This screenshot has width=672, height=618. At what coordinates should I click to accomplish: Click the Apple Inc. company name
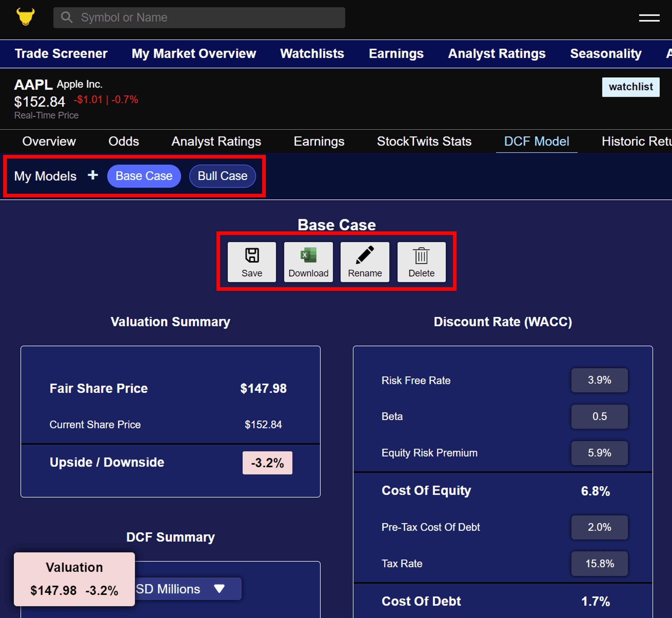tap(80, 84)
